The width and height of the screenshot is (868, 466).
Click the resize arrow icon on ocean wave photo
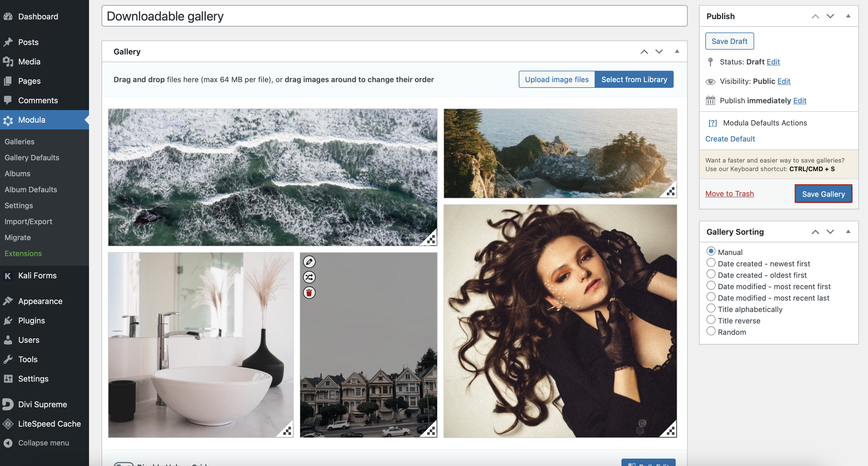430,239
